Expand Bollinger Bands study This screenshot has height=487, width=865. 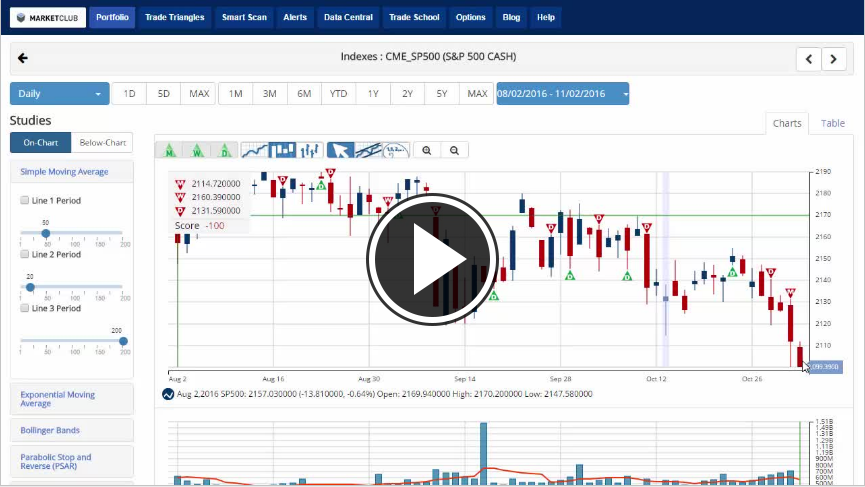pos(72,430)
